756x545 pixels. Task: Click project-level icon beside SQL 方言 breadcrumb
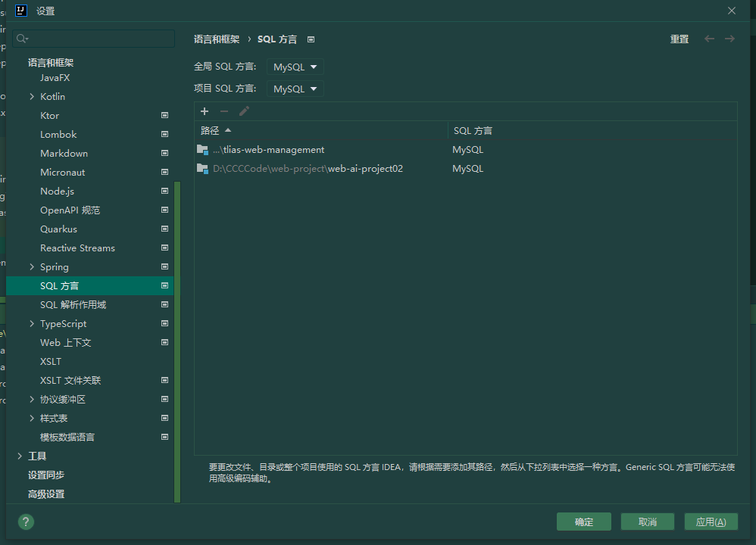point(311,39)
